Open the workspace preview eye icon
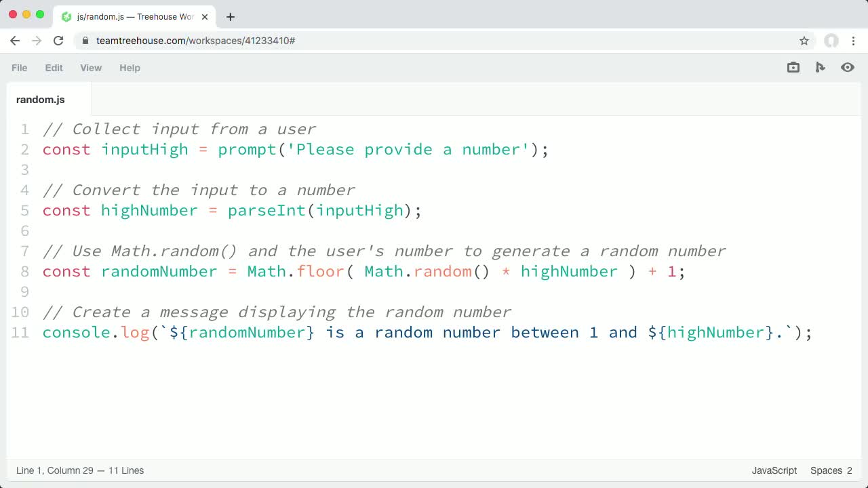Viewport: 868px width, 488px height. pos(848,67)
